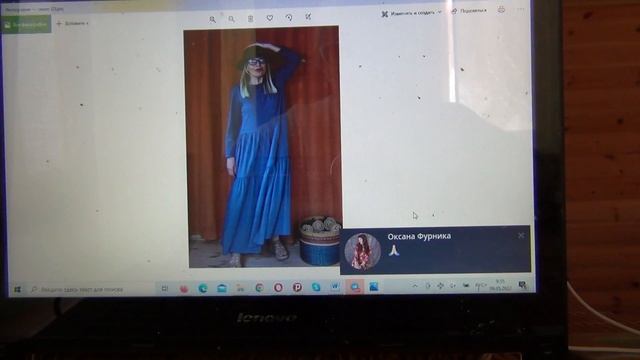The height and width of the screenshot is (360, 640).
Task: Open the crop tool icon
Action: (308, 17)
